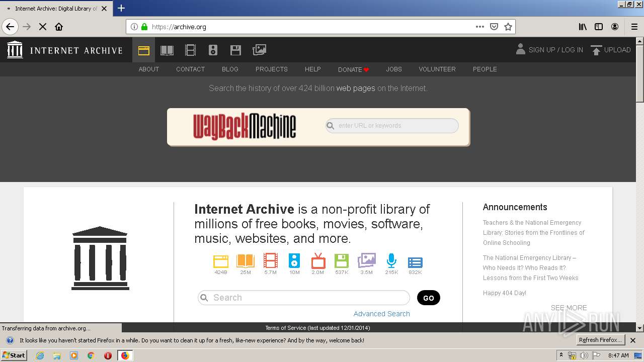Screen dimensions: 644x362
Task: Open the PEOPLE menu item
Action: click(485, 69)
